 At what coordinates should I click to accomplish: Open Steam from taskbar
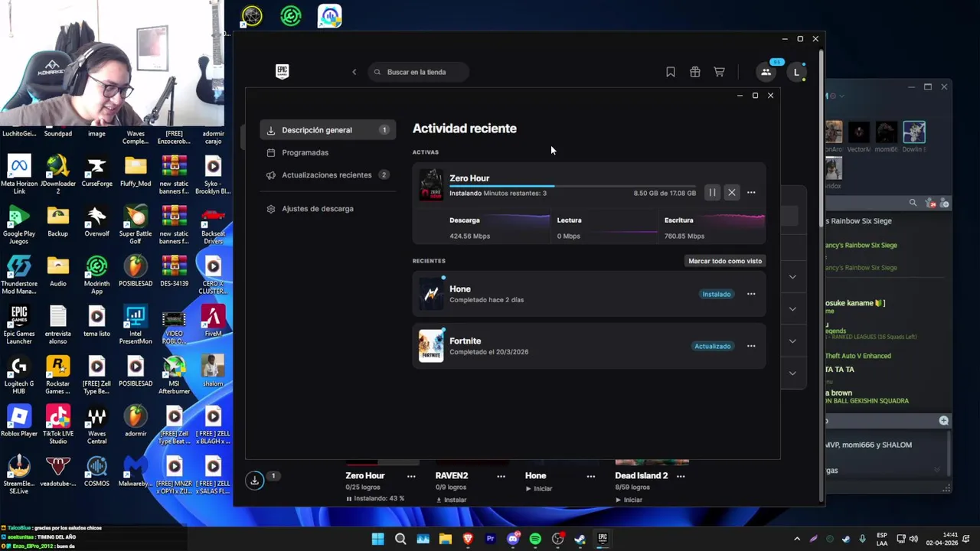(580, 539)
